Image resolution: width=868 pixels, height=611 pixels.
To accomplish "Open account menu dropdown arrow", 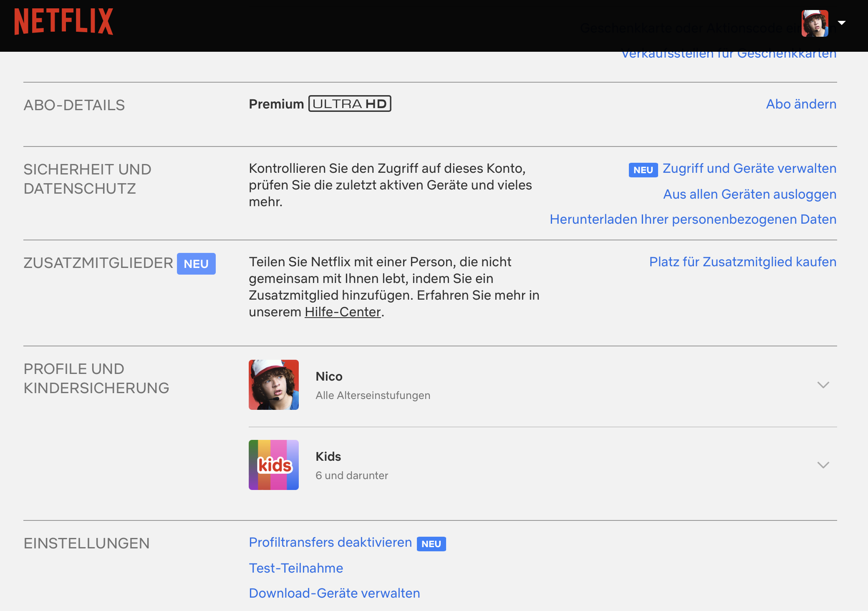I will click(842, 23).
